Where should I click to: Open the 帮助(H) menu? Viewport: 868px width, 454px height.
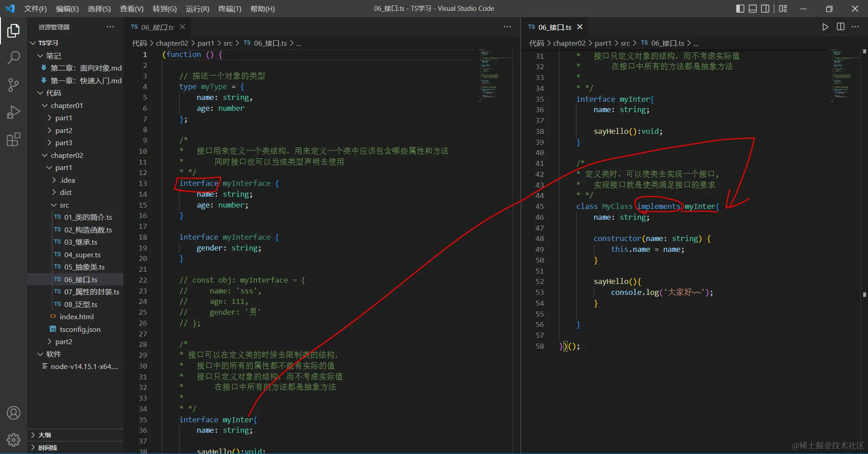pos(263,9)
